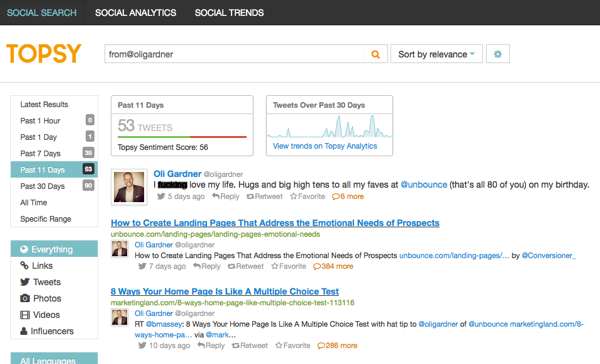Click the tweets over past 30 days chart
This screenshot has width=600, height=364.
click(x=329, y=127)
